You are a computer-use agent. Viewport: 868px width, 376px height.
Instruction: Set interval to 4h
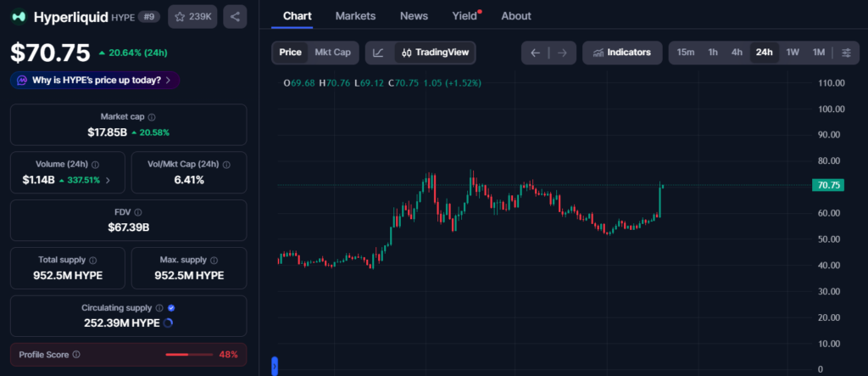click(737, 53)
